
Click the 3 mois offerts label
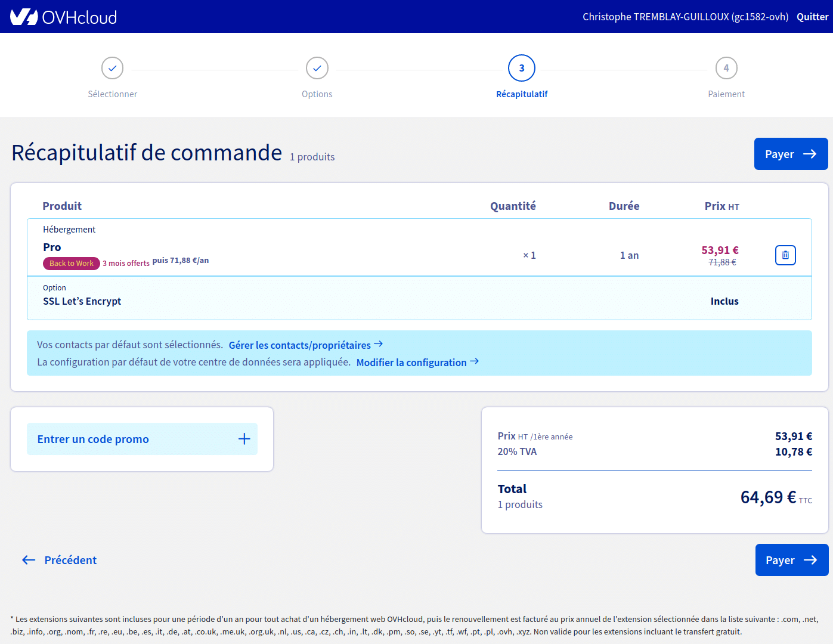(126, 264)
